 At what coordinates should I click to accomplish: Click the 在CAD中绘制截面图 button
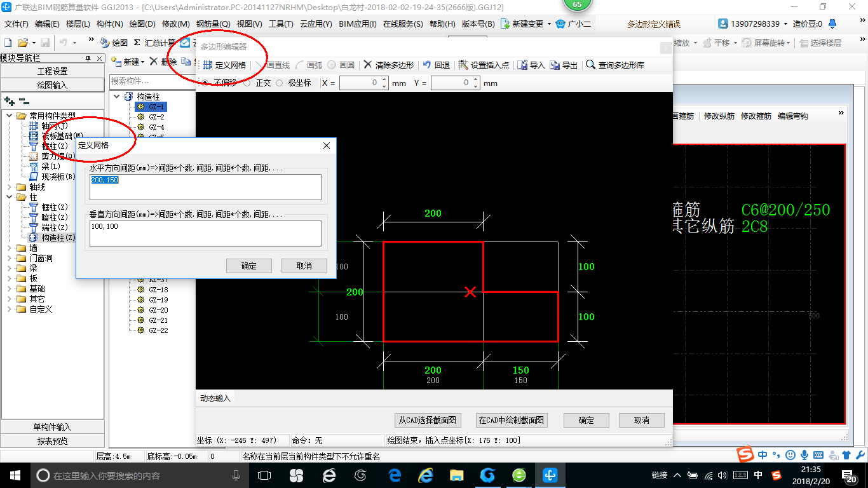click(x=512, y=420)
